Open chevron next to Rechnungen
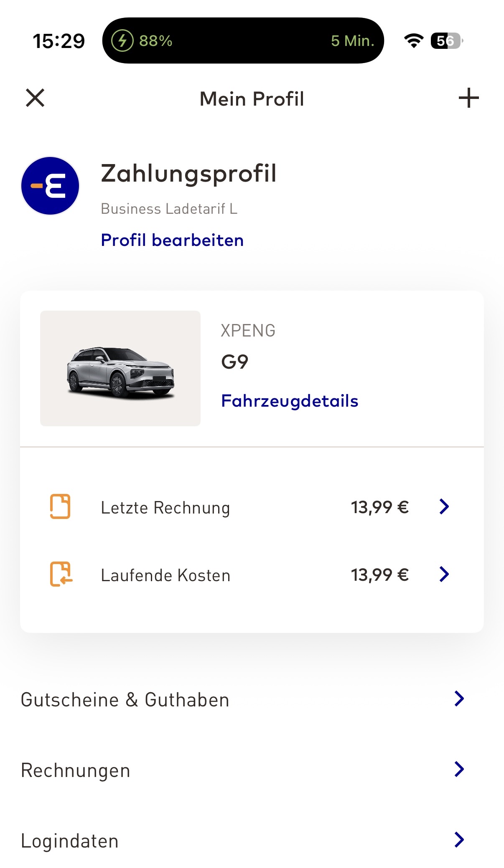The image size is (504, 868). (459, 769)
